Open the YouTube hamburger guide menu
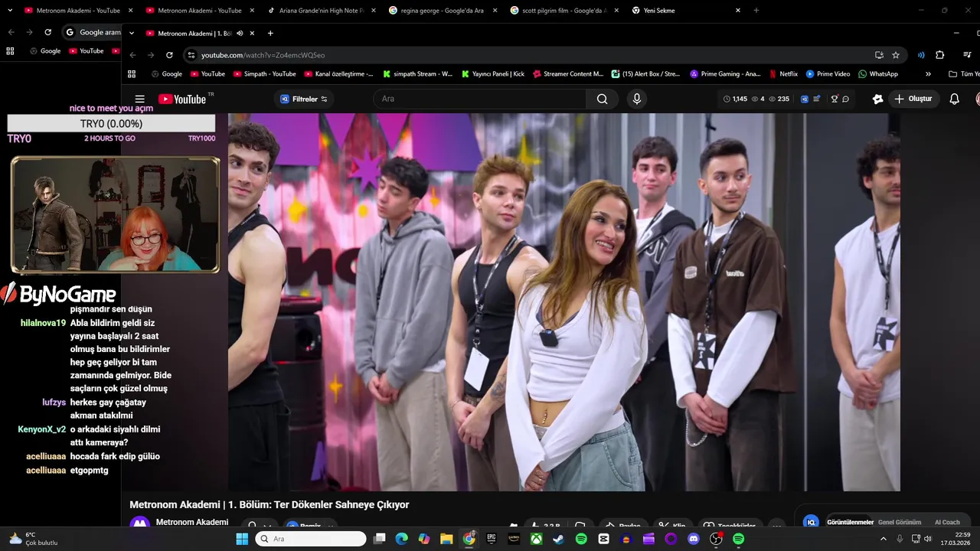The height and width of the screenshot is (551, 980). pos(139,99)
